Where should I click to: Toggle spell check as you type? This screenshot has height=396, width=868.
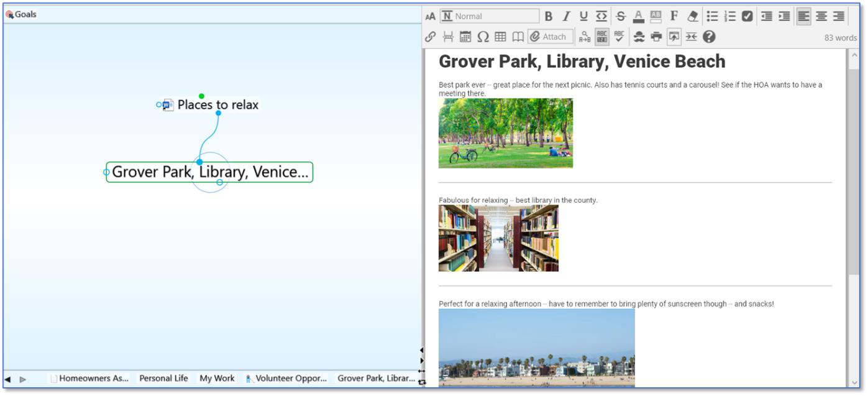point(619,37)
